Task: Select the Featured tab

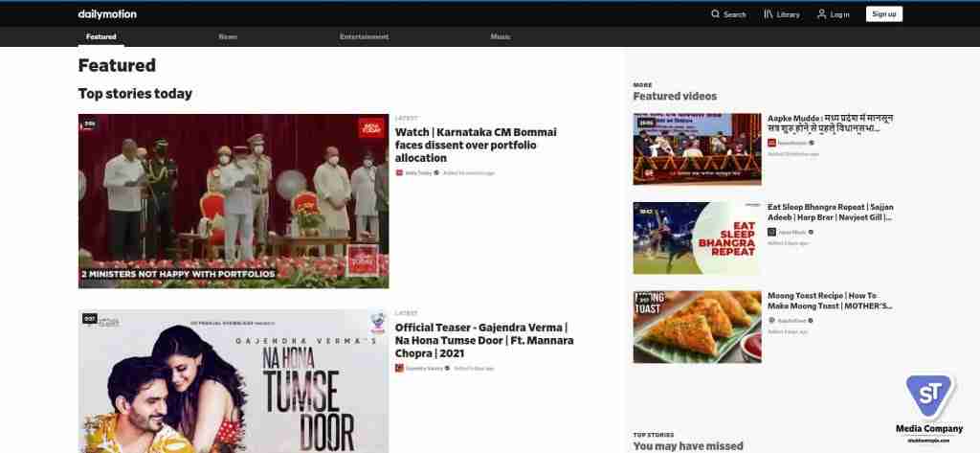Action: pos(101,36)
